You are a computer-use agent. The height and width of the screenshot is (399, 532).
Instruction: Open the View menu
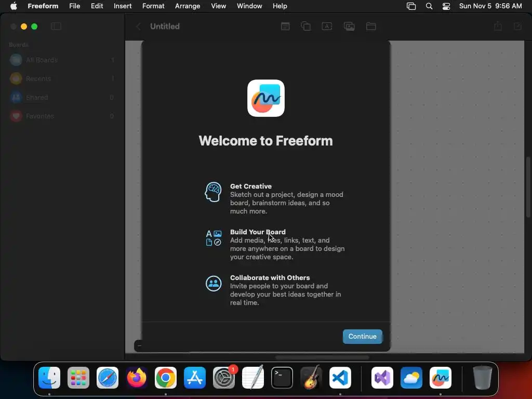pos(218,6)
